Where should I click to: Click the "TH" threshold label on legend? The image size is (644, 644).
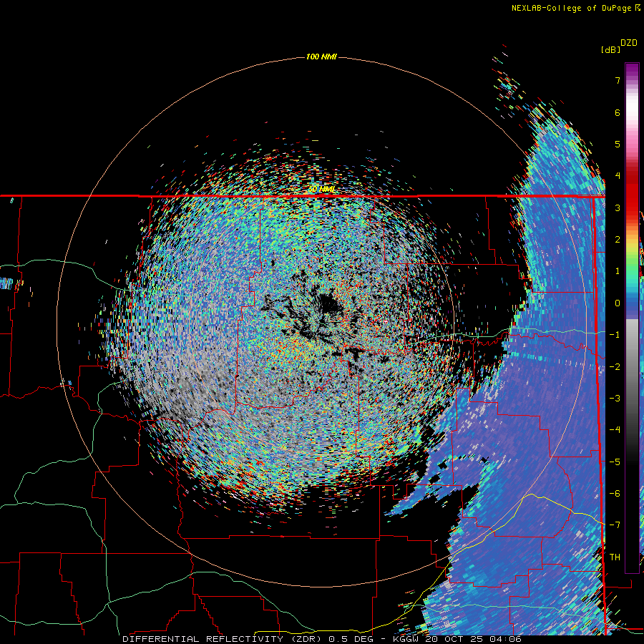615,557
